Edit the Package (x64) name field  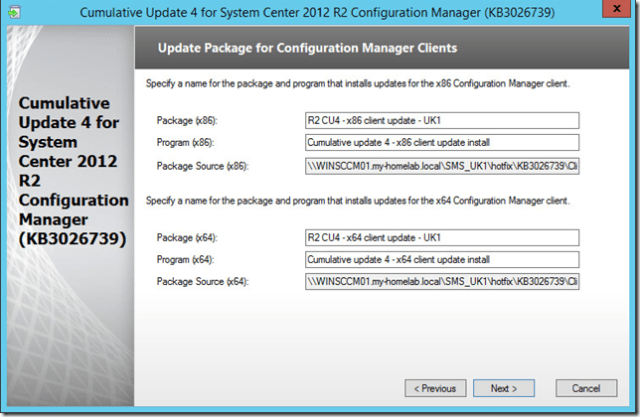(442, 237)
